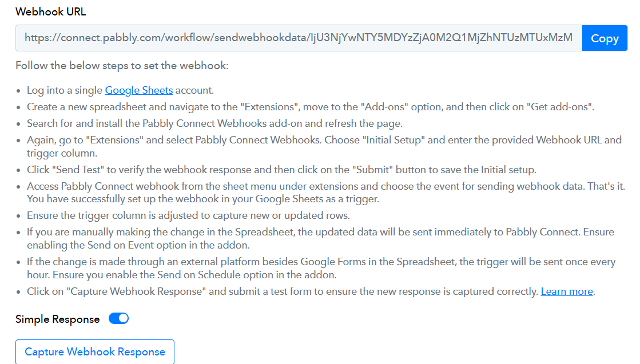Click the "Access Pabbly Connect webhook" step

coord(229,186)
